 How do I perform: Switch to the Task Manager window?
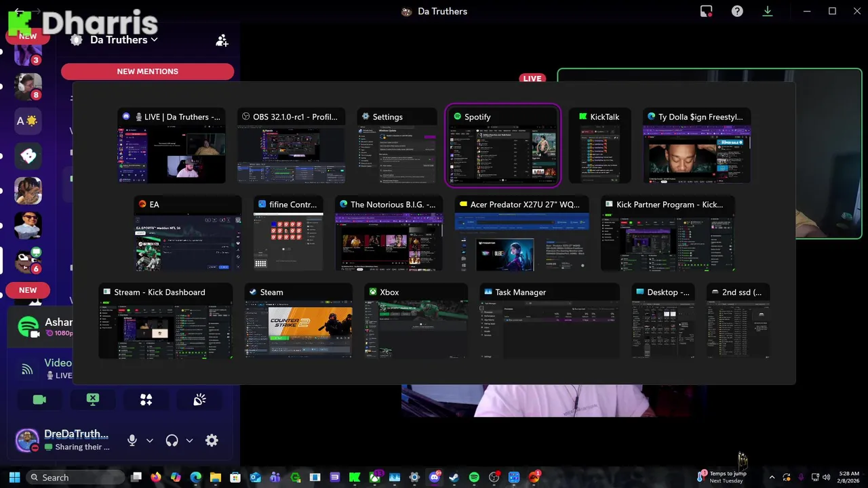pyautogui.click(x=549, y=321)
